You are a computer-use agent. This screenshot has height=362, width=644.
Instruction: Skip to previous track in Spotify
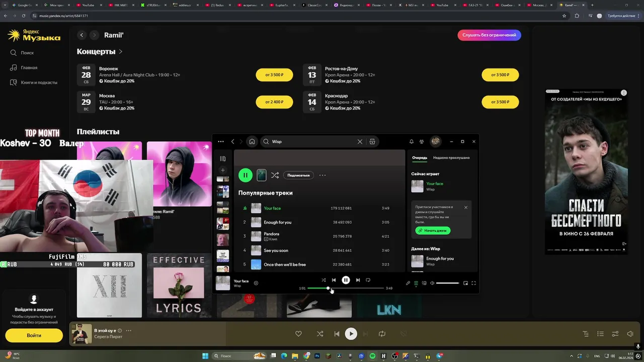(334, 280)
